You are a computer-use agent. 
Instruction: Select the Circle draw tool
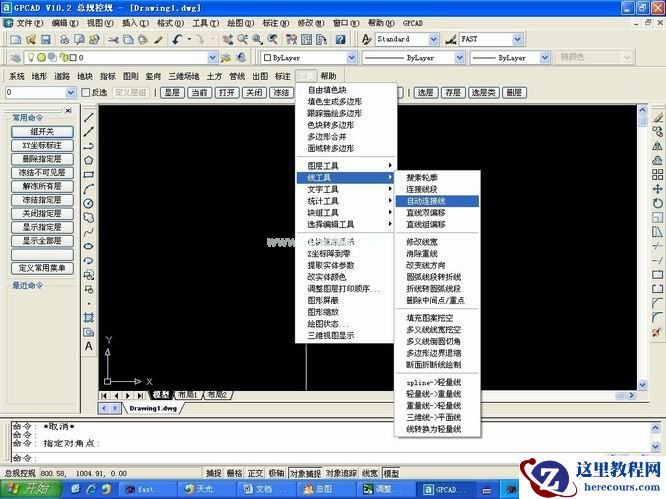[x=88, y=203]
